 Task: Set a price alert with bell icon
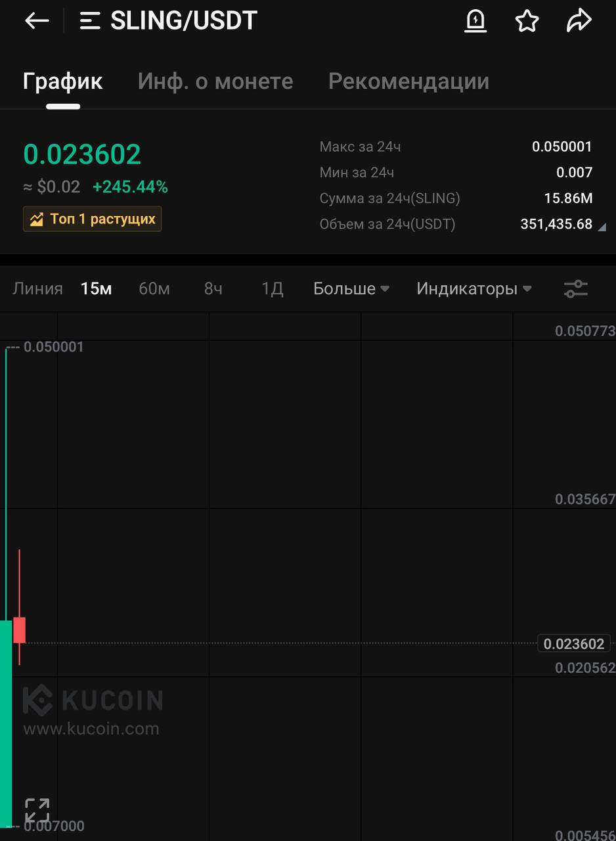tap(475, 21)
